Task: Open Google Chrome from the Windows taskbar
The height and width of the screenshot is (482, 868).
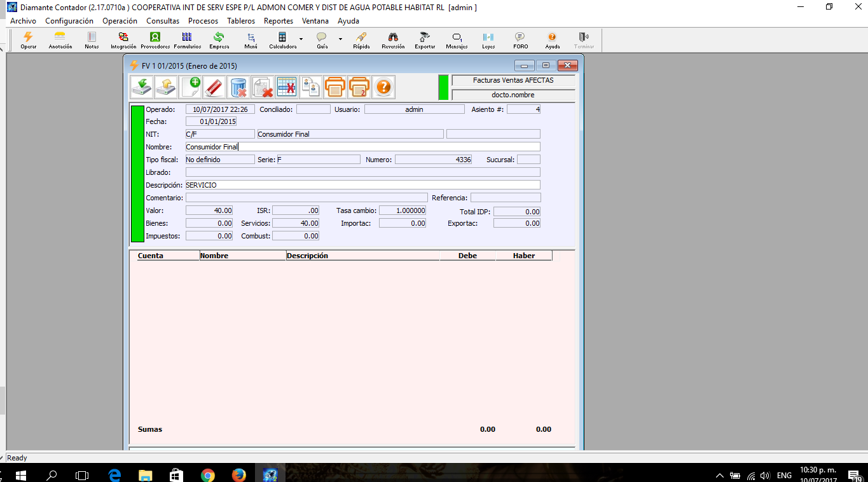Action: (207, 474)
